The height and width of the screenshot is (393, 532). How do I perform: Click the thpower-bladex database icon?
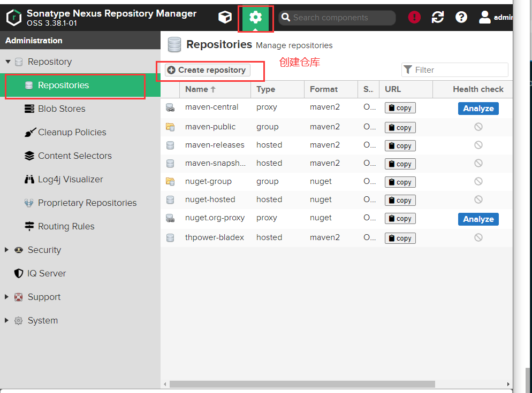(x=170, y=238)
